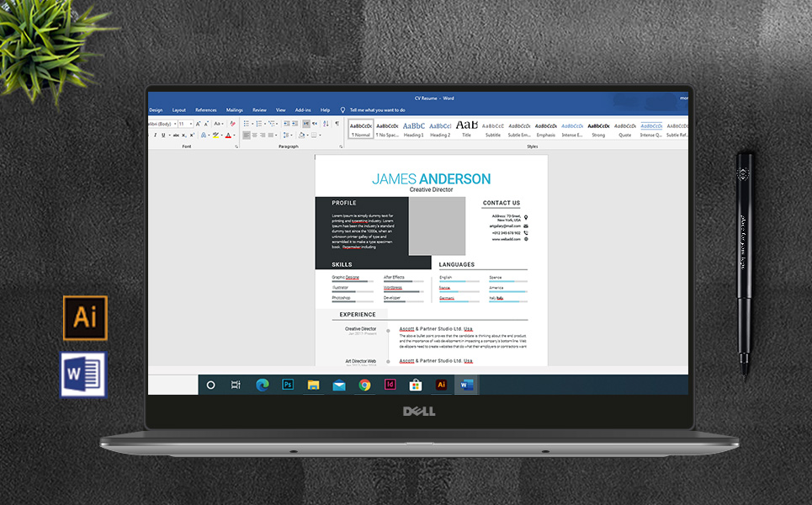Open Illustrator from the taskbar

point(441,385)
